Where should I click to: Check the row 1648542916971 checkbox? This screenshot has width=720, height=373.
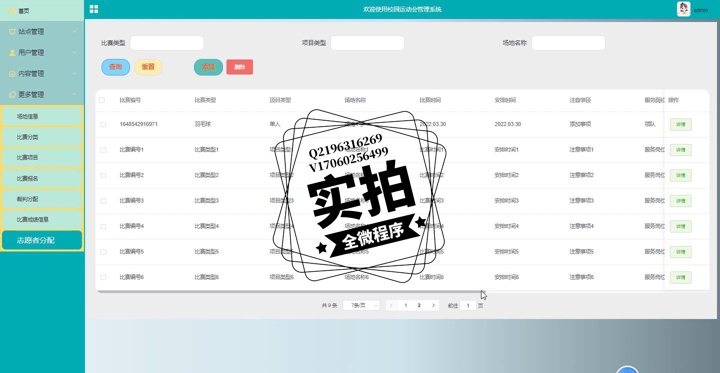pos(103,124)
